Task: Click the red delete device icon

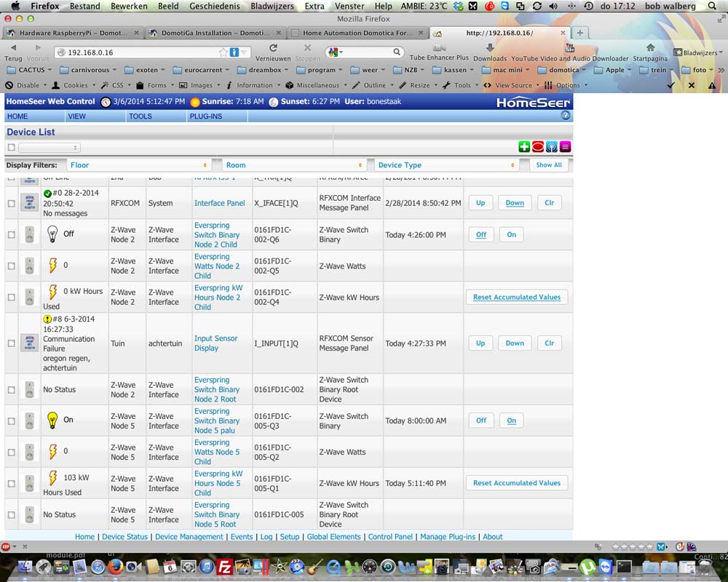Action: coord(538,147)
